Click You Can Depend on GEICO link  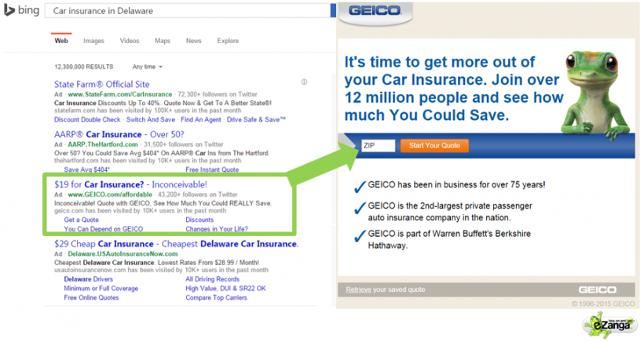104,229
